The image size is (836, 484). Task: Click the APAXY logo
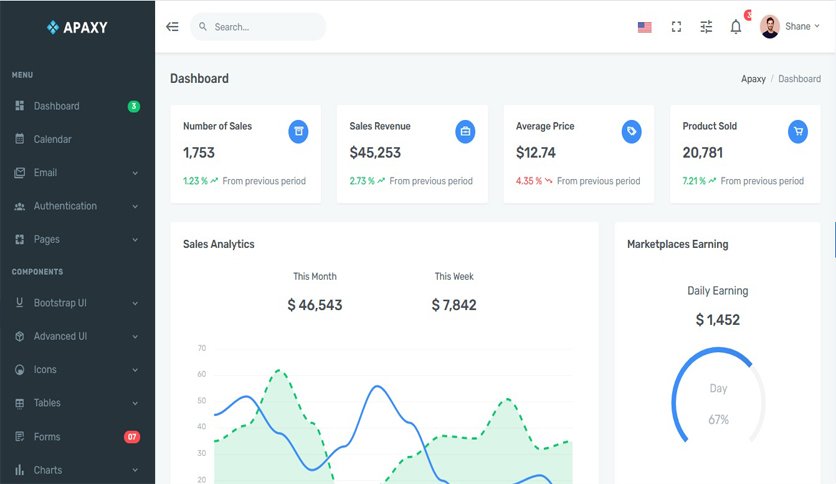tap(77, 27)
